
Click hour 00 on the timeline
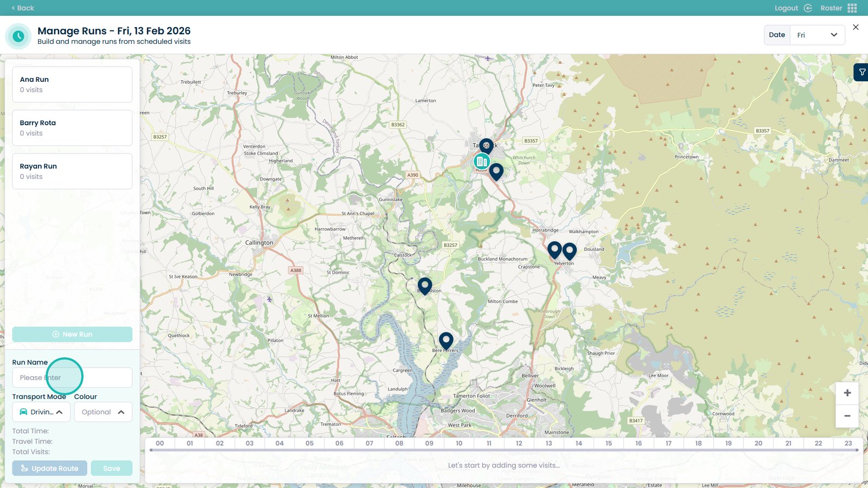coord(160,443)
